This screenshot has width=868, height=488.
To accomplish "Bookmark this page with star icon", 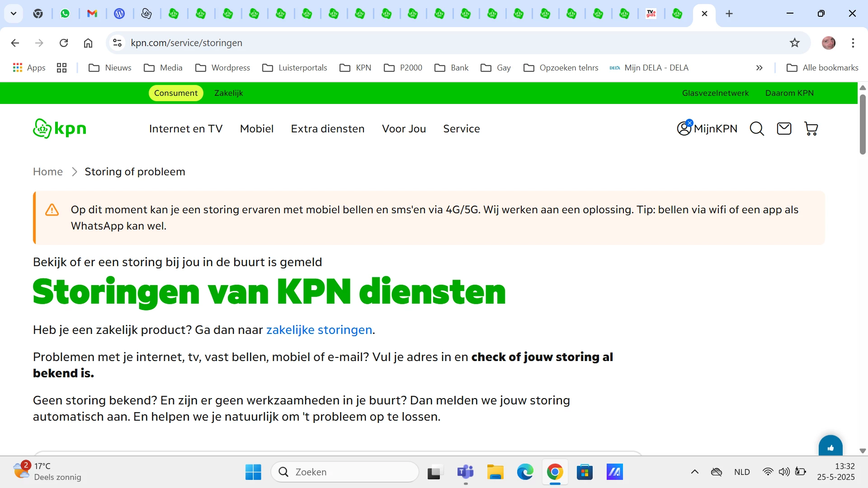I will click(x=795, y=43).
